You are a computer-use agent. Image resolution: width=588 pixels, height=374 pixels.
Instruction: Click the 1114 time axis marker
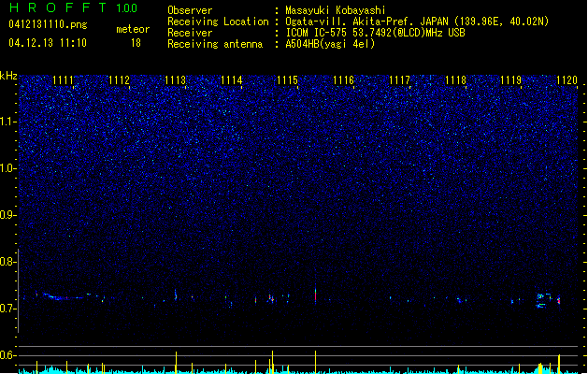point(232,80)
